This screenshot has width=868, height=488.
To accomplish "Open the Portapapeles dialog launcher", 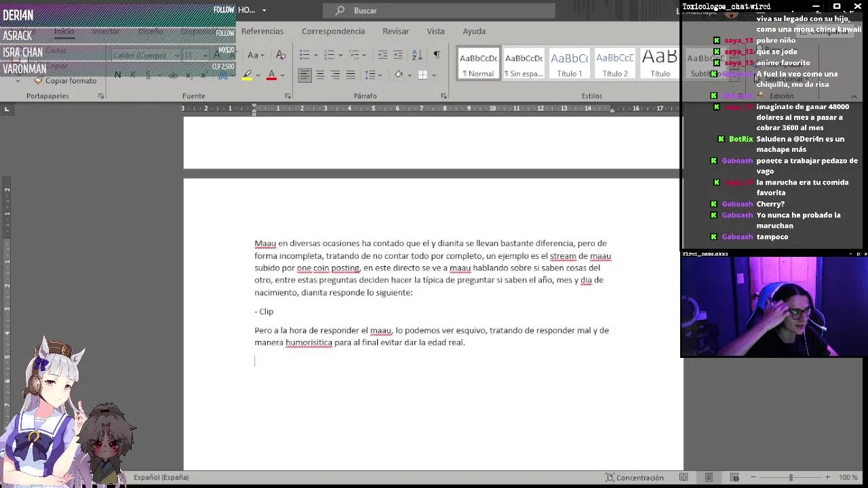I will [101, 96].
